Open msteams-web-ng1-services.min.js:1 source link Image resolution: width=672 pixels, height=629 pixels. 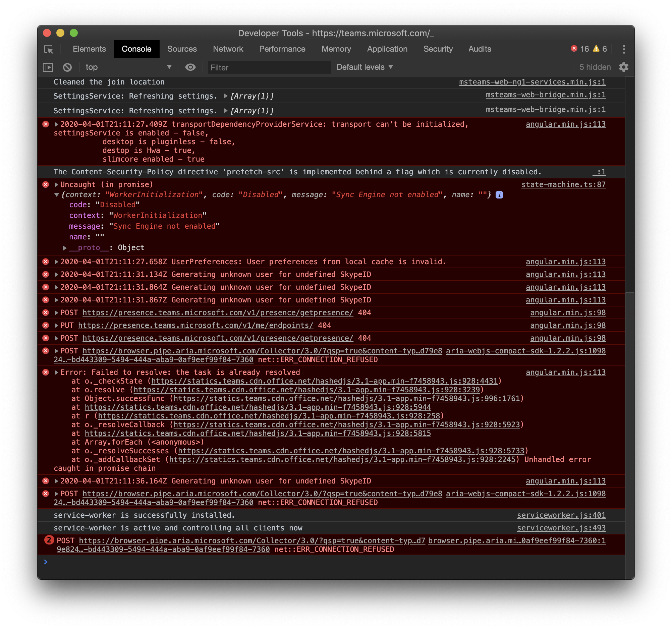[x=532, y=82]
